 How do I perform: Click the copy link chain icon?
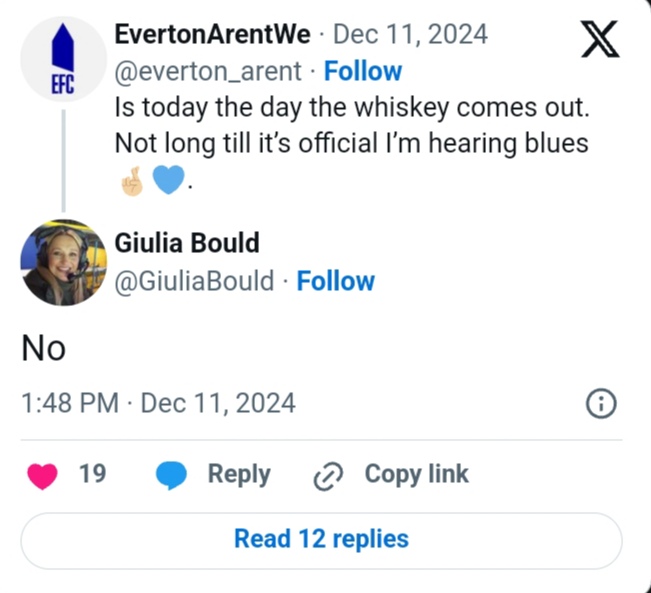click(328, 476)
